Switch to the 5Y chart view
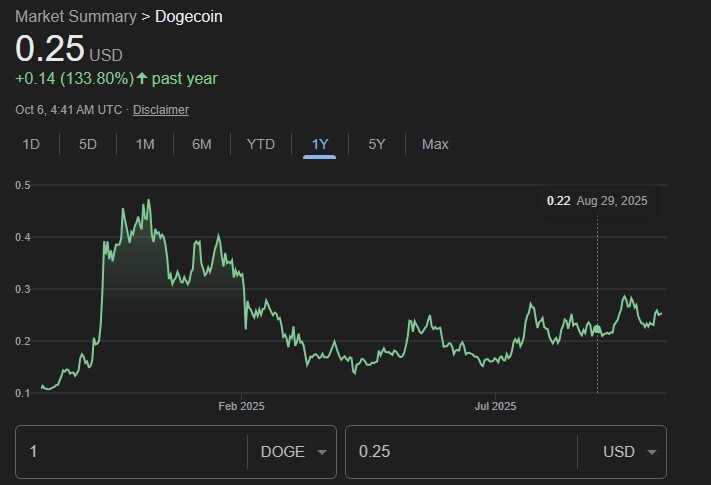Image resolution: width=711 pixels, height=485 pixels. [377, 144]
